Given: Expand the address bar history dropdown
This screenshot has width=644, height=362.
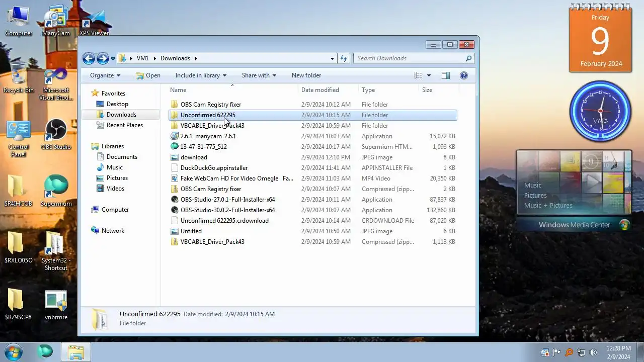Looking at the screenshot, I should 332,58.
